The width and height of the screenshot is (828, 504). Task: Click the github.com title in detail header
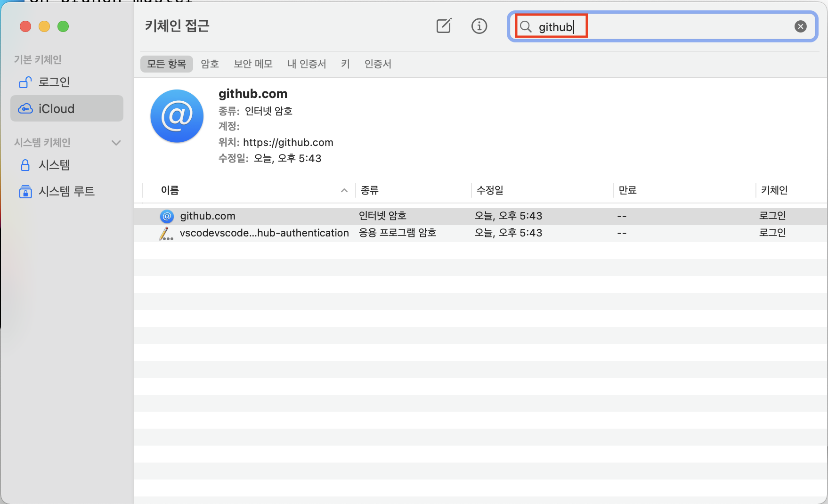tap(253, 94)
